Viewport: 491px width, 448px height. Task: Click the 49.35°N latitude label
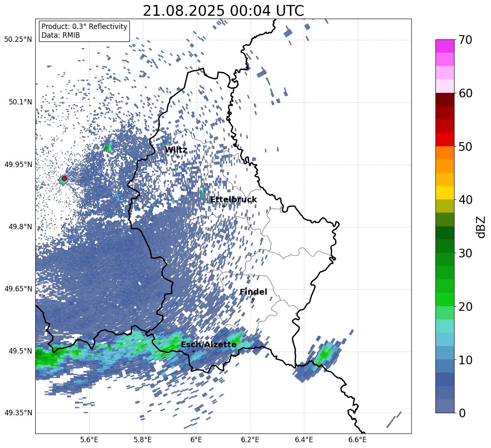coord(18,413)
